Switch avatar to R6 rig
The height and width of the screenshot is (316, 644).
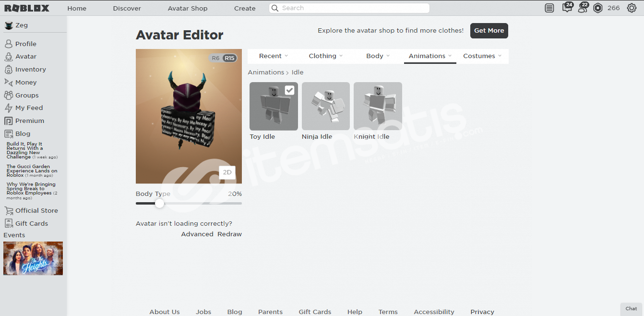(x=215, y=58)
